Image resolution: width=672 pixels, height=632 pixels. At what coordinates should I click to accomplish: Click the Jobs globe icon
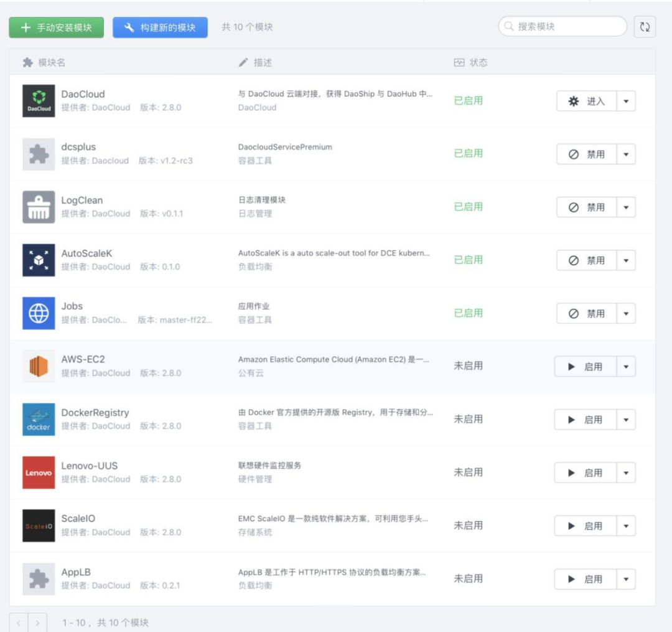(x=39, y=313)
